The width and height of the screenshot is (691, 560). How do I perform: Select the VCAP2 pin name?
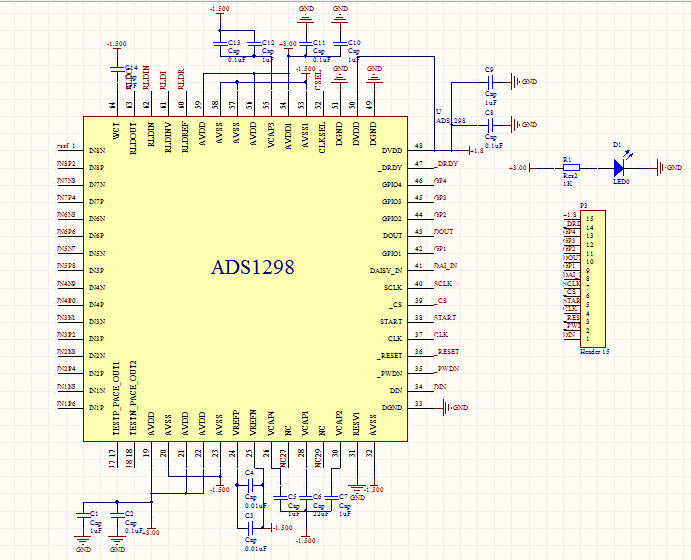tap(339, 423)
